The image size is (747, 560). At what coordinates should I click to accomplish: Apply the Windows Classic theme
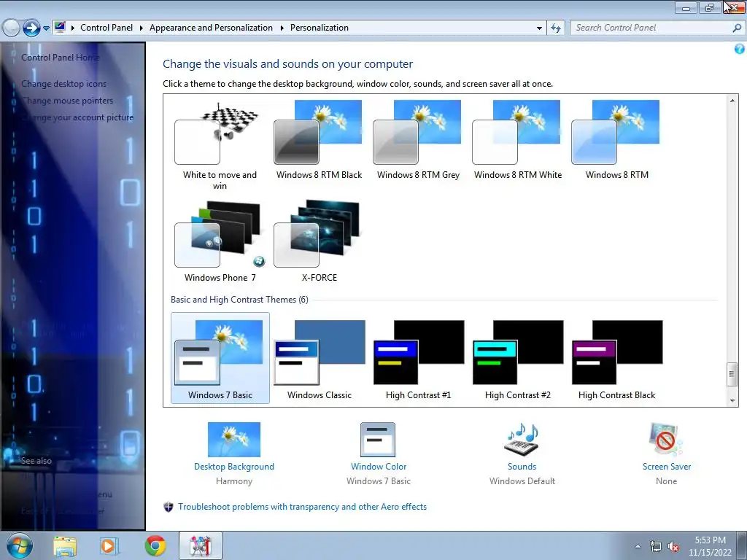[319, 359]
